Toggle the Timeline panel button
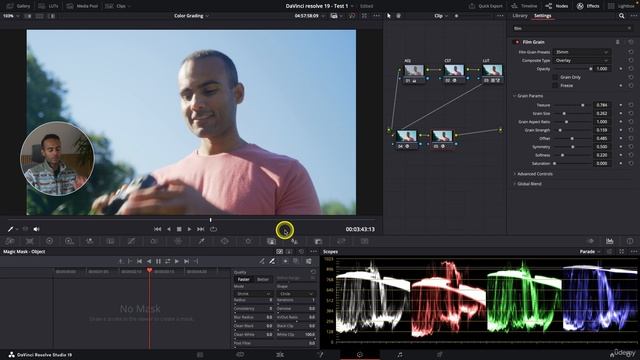The image size is (640, 360). tap(524, 6)
